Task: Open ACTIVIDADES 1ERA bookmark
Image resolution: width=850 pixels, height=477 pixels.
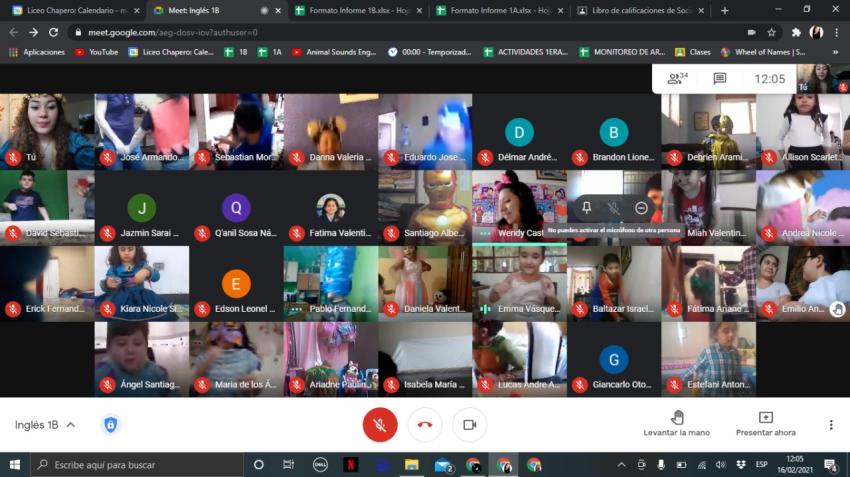Action: point(526,52)
